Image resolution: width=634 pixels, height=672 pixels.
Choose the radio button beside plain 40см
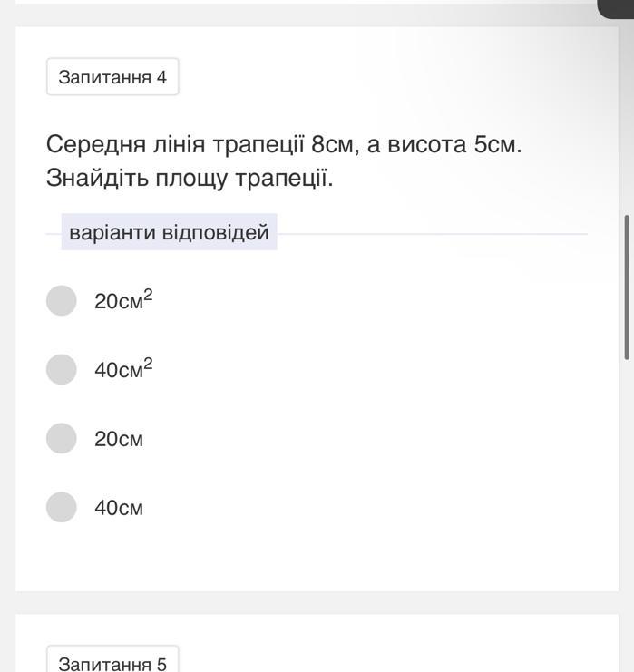62,507
